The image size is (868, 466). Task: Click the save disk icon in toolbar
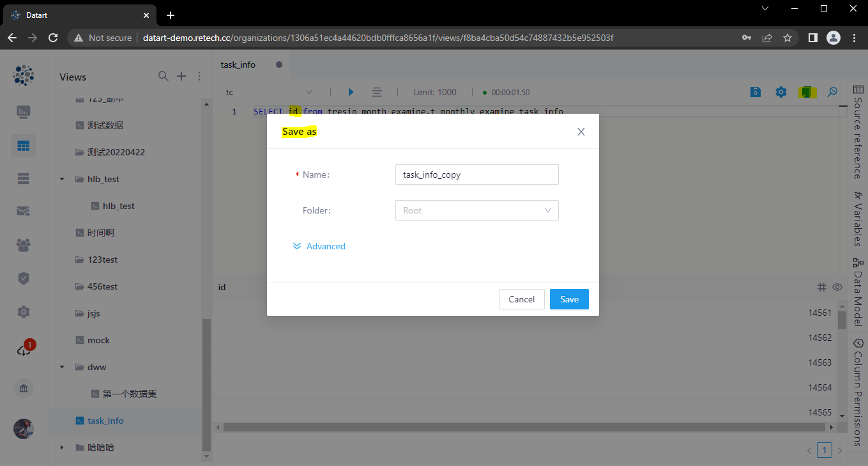756,92
